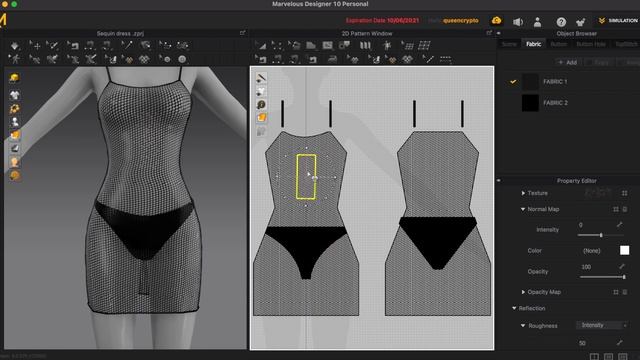Pop out the Sequin dress 3D window

pyautogui.click(x=242, y=33)
